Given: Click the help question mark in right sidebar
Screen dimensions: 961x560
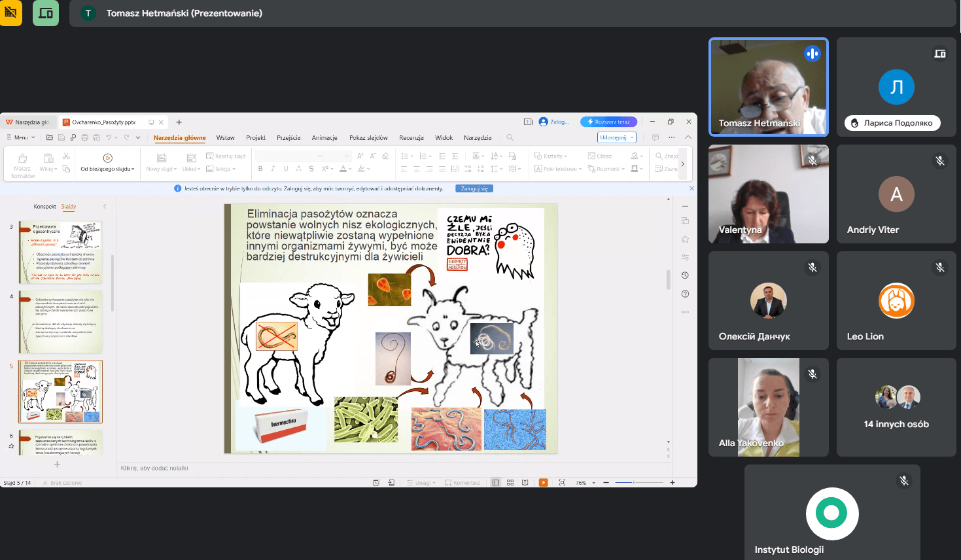Looking at the screenshot, I should (685, 294).
